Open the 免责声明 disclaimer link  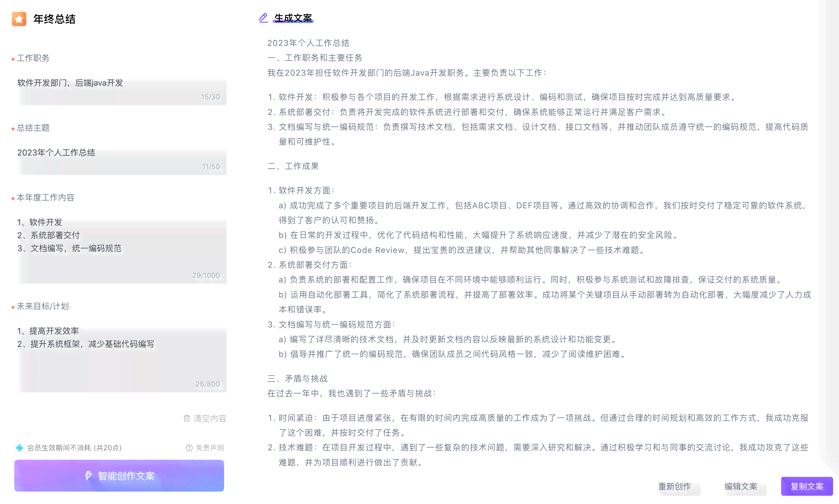(205, 448)
